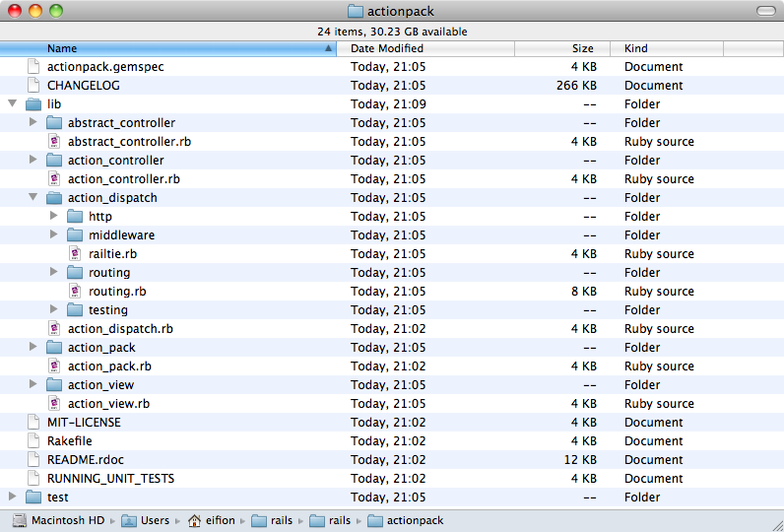Click the actionpack.gemspec document icon
The height and width of the screenshot is (532, 784).
(33, 67)
